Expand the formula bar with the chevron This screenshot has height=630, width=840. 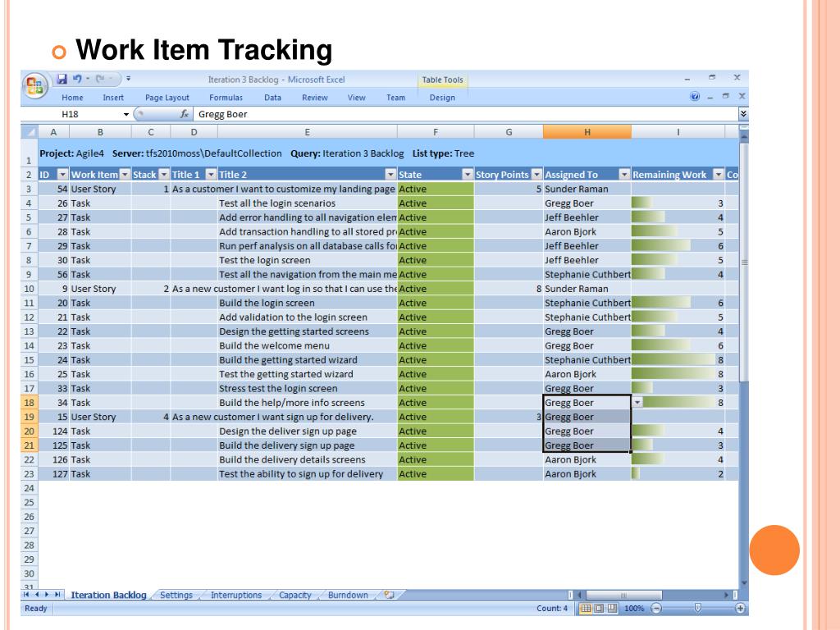[743, 113]
